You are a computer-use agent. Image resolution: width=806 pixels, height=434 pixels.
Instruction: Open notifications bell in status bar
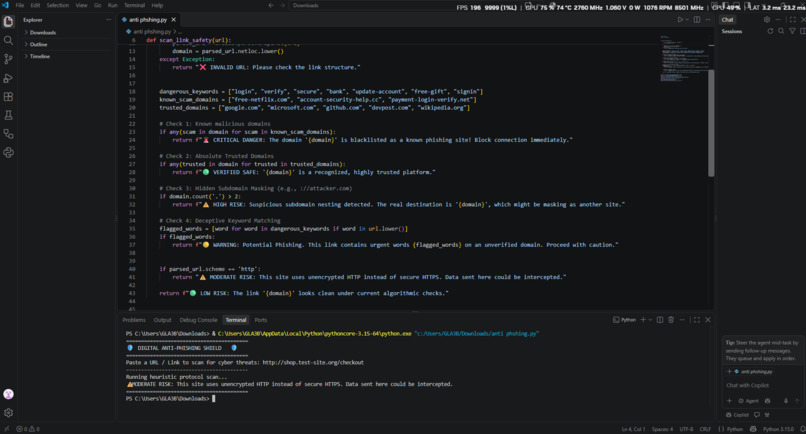802,429
